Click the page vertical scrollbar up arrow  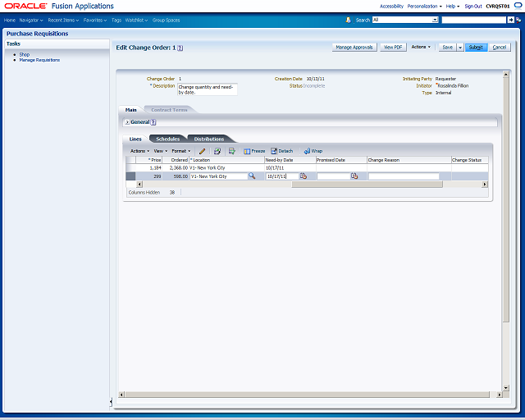tap(506, 74)
